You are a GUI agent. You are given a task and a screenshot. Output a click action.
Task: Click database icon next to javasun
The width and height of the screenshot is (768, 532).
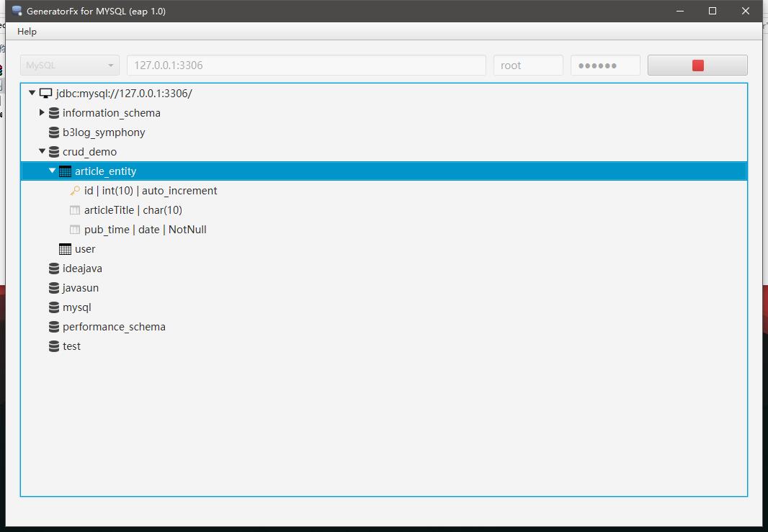54,288
